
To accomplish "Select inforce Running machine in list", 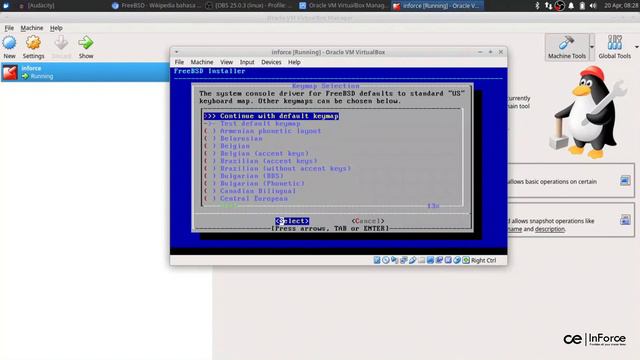I will click(85, 72).
